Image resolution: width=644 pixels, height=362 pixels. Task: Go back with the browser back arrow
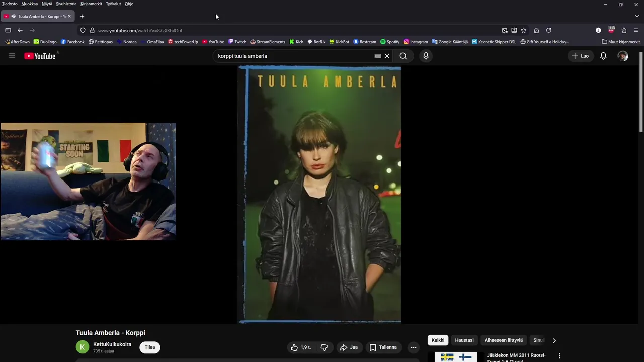pyautogui.click(x=20, y=30)
